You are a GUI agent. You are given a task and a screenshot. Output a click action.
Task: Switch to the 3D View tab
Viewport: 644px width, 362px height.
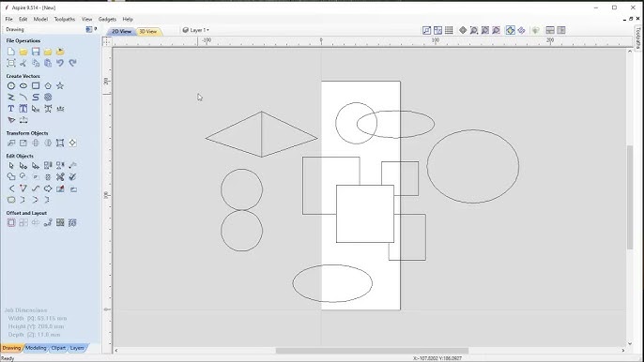[148, 31]
